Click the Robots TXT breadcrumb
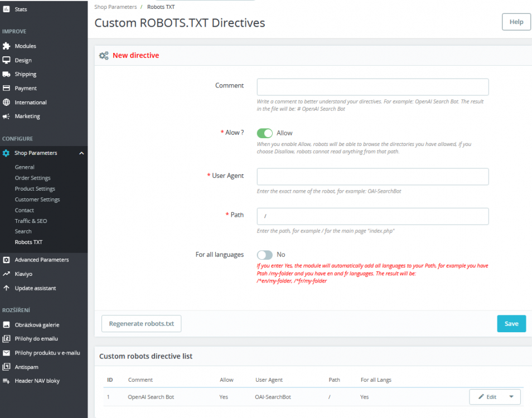Screen dimensions: 532x418 click(x=161, y=7)
